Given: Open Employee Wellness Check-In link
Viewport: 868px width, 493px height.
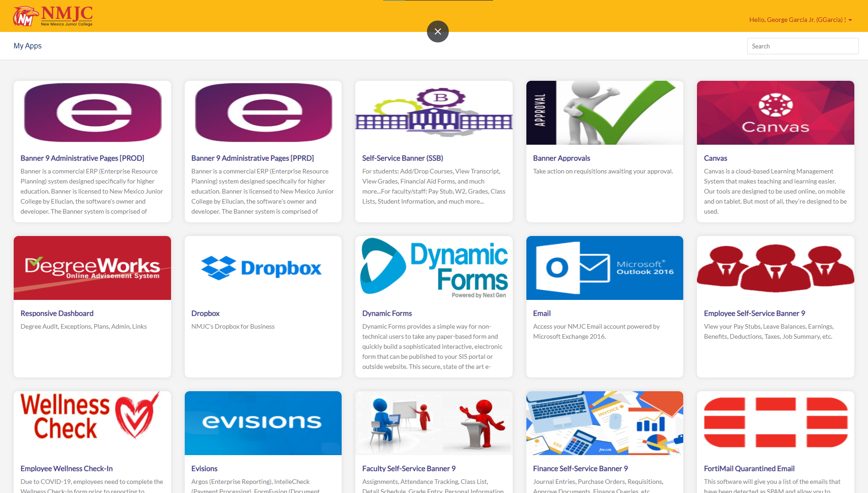Looking at the screenshot, I should point(67,468).
